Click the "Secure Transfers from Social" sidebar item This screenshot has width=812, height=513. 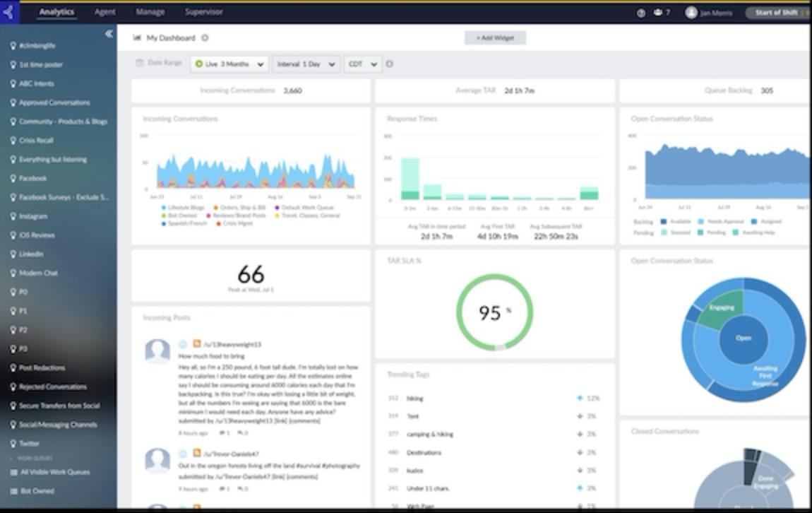pyautogui.click(x=59, y=406)
